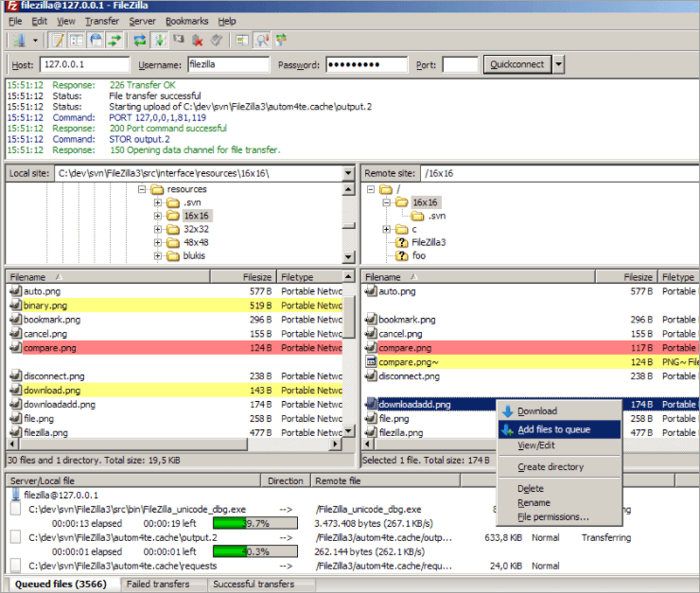Expand 32x32 folder node
The image size is (700, 593).
[x=158, y=229]
